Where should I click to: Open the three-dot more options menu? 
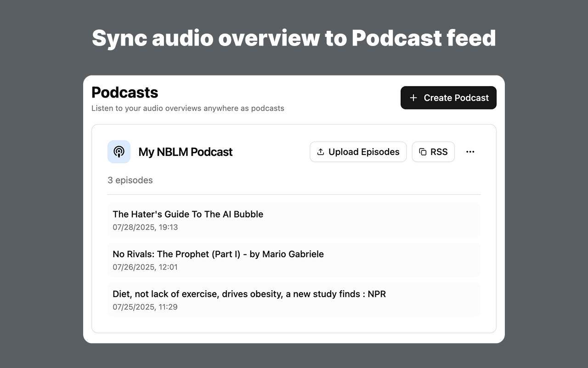(x=470, y=152)
